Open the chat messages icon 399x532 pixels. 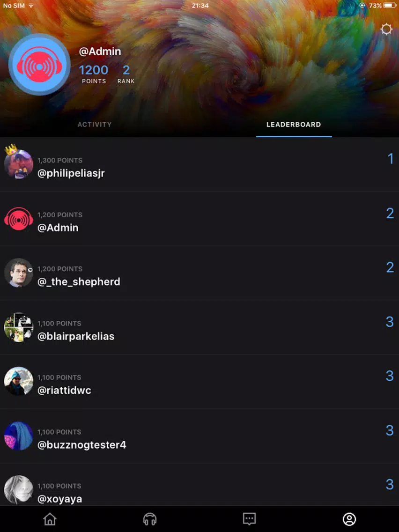(x=249, y=519)
